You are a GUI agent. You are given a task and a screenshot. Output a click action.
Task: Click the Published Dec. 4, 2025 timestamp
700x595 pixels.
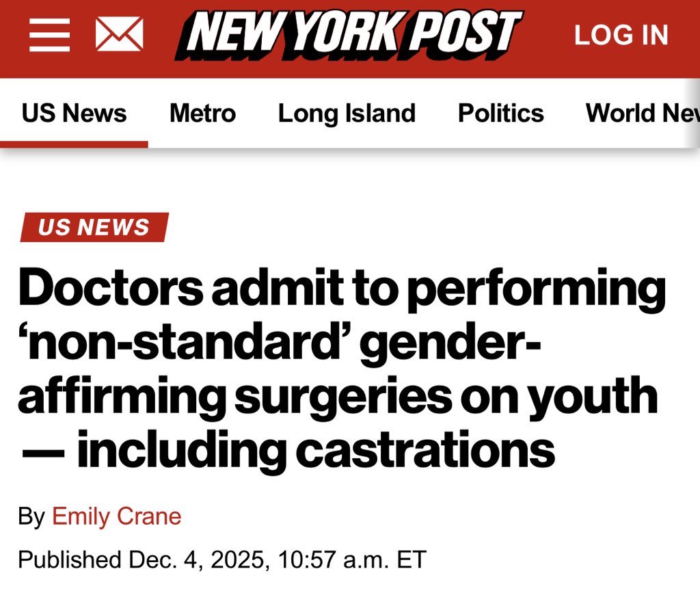pos(221,559)
